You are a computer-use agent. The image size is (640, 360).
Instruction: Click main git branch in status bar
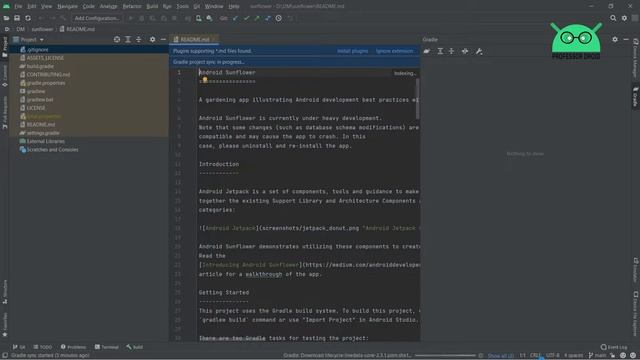tap(598, 356)
